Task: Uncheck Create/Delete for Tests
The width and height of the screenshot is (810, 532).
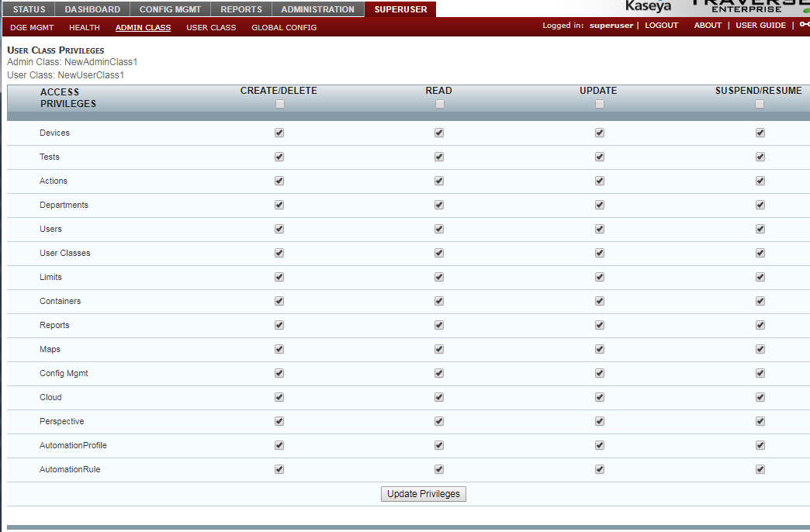Action: [279, 157]
